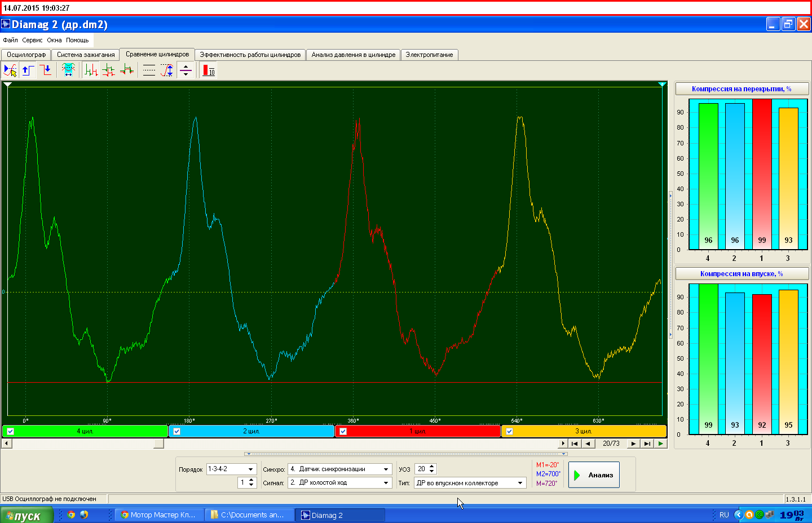
Task: Click the purple line up-down split icon
Action: click(x=186, y=70)
